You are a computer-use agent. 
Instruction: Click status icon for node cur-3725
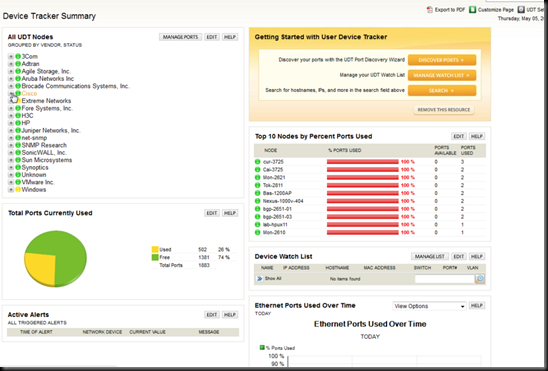(258, 162)
